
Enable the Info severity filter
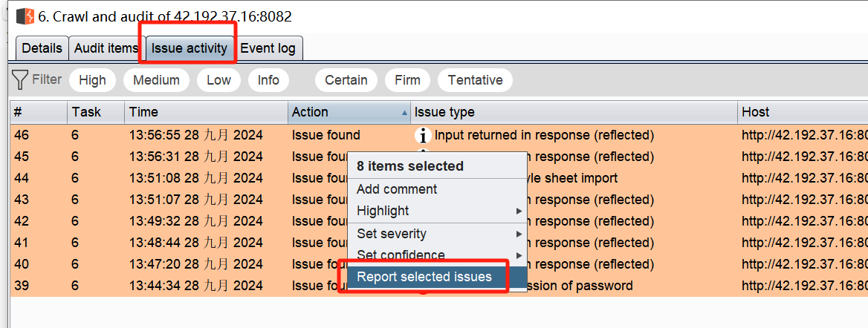[268, 80]
